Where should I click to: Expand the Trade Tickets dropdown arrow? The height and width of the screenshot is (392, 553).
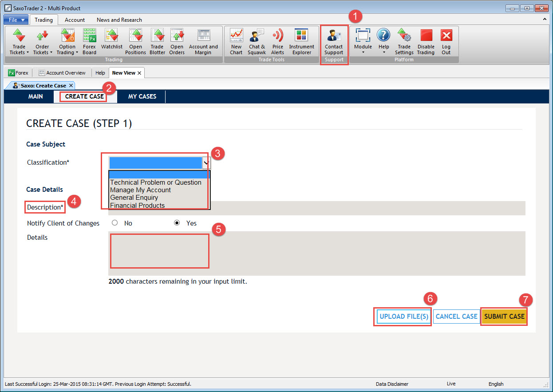point(28,52)
